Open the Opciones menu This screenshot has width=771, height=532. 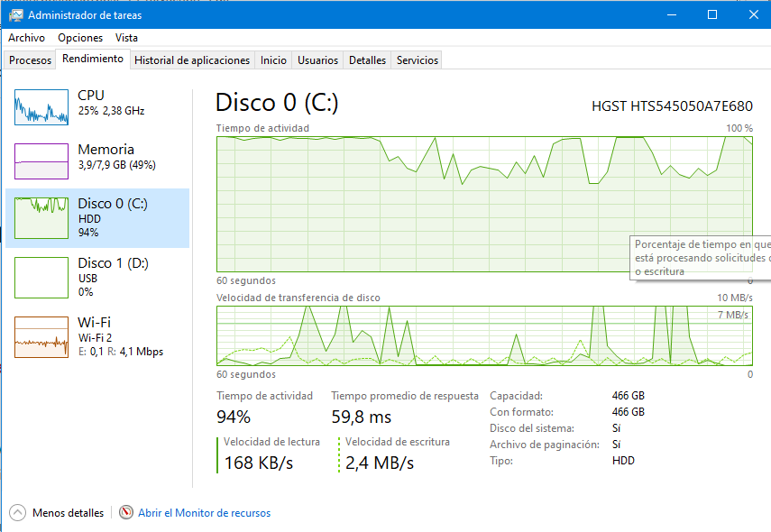(80, 38)
